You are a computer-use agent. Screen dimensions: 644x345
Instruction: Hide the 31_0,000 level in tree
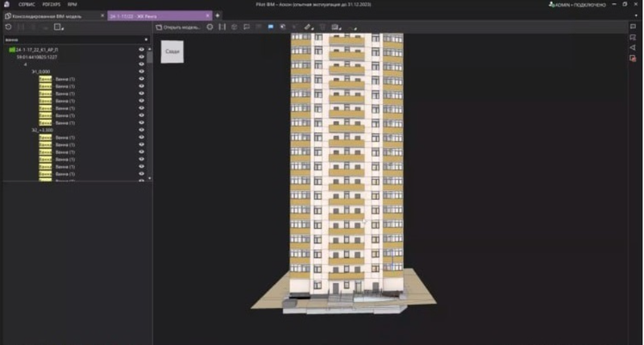(x=141, y=72)
